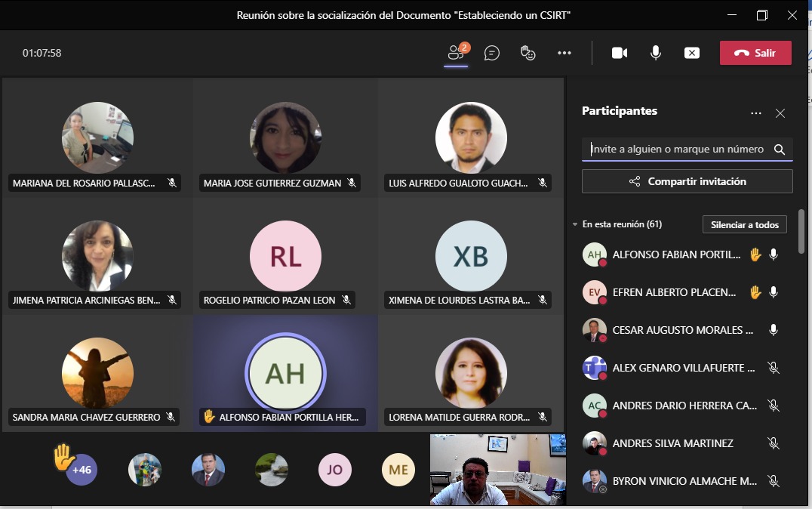Screen dimensions: 812x509
Task: Select Alfonso Fabian Portilla AH speaker tile
Action: click(285, 373)
